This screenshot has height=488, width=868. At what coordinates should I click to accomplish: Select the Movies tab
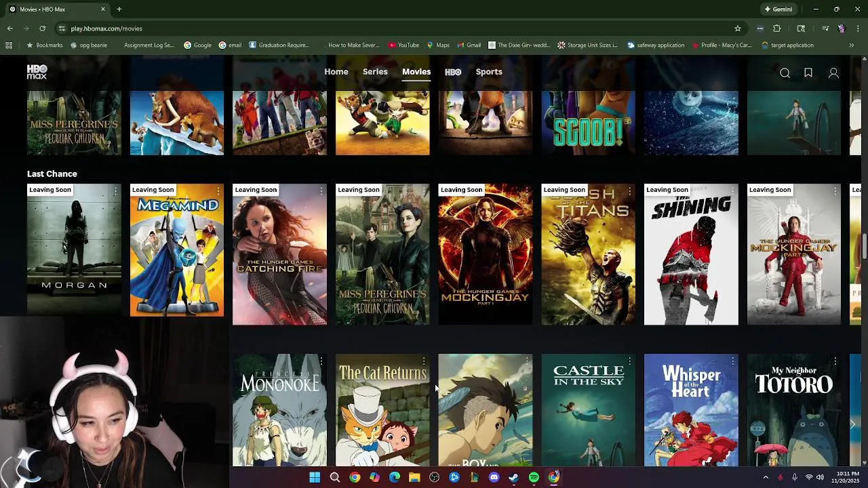click(x=416, y=72)
